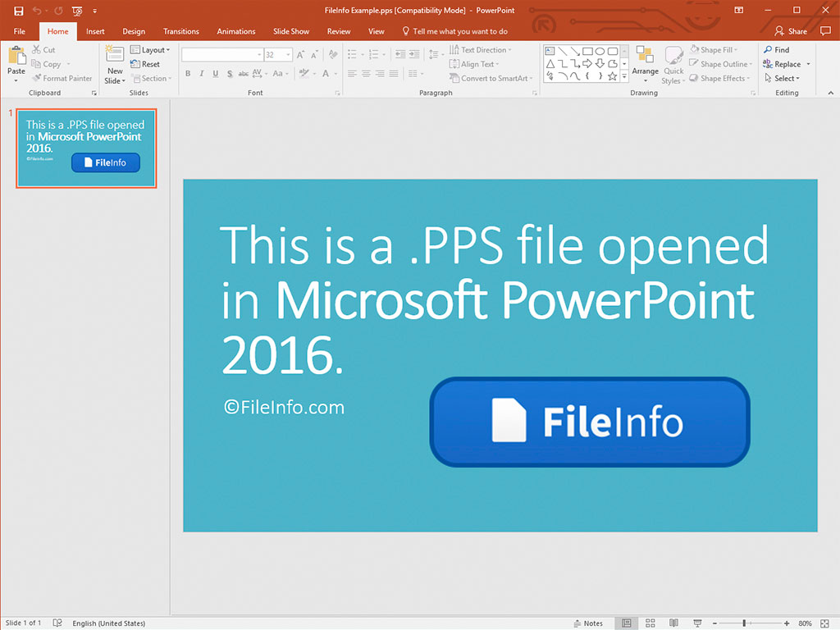This screenshot has width=840, height=630.
Task: Click the Share button
Action: pyautogui.click(x=791, y=31)
